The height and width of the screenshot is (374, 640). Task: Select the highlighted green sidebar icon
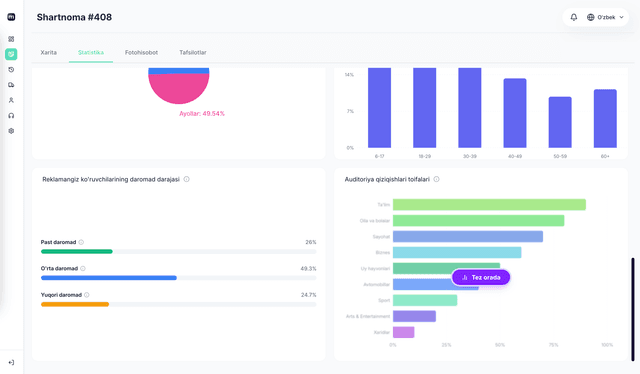click(11, 54)
